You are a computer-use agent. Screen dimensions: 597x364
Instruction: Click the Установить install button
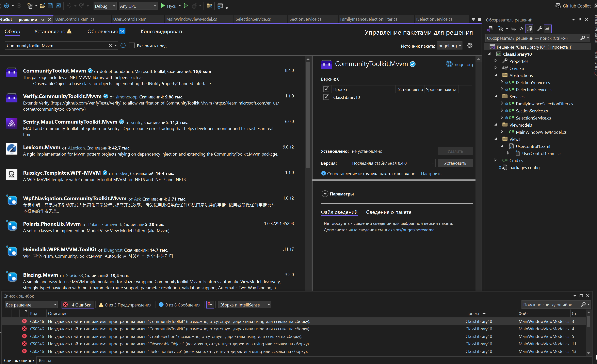tap(455, 163)
